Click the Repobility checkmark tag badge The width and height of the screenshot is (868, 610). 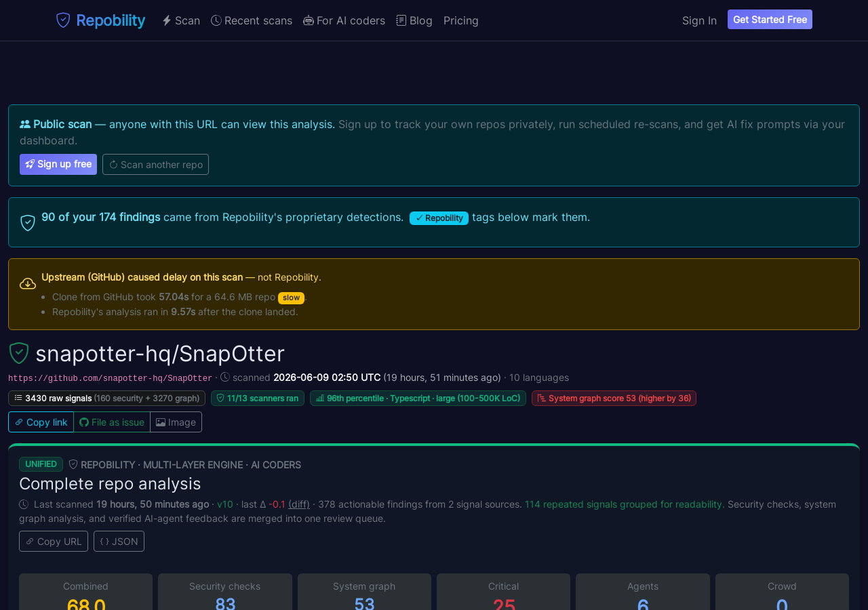[x=439, y=218]
